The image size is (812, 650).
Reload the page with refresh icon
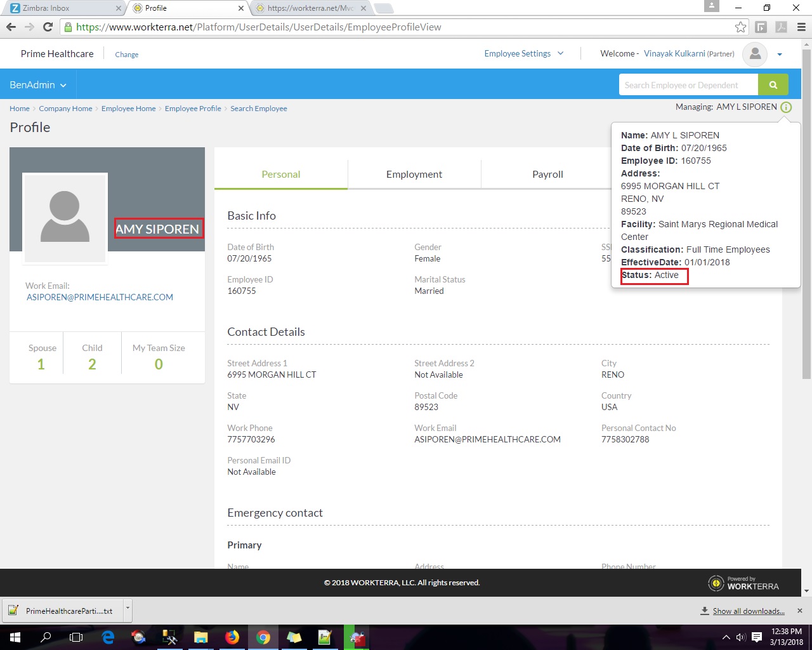coord(48,27)
